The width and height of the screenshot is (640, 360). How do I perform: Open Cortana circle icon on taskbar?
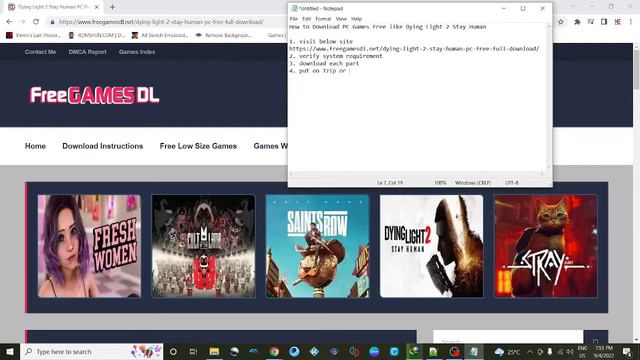point(173,351)
